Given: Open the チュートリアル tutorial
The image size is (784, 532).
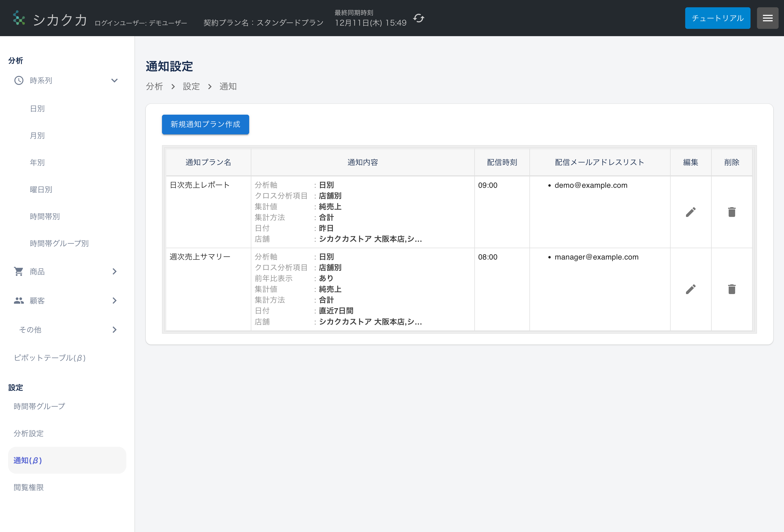Looking at the screenshot, I should [718, 18].
